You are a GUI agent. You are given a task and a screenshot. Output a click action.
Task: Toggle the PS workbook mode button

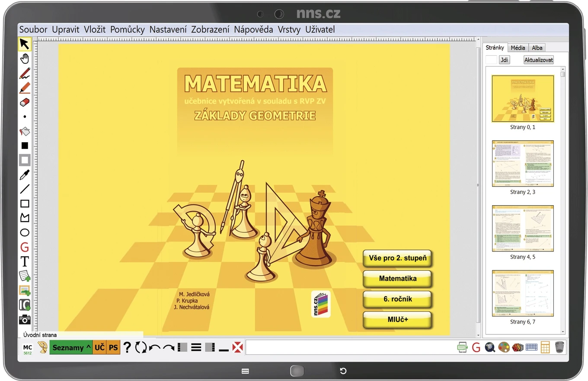pos(113,347)
